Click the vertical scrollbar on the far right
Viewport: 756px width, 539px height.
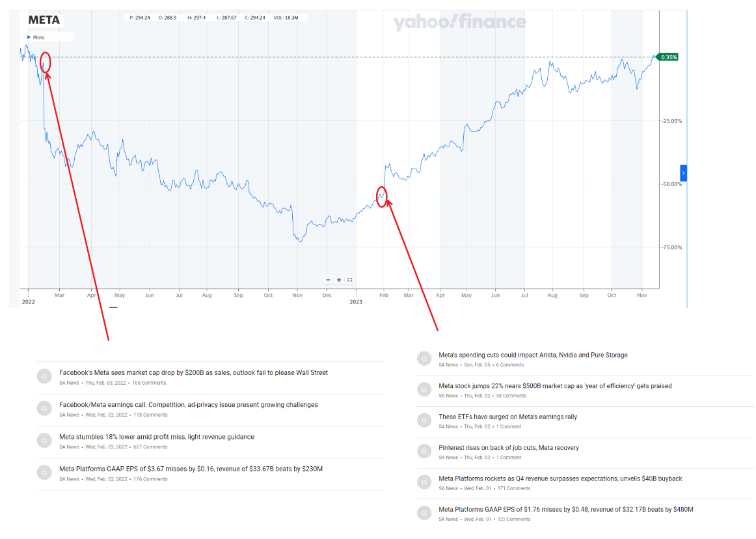tap(688, 163)
